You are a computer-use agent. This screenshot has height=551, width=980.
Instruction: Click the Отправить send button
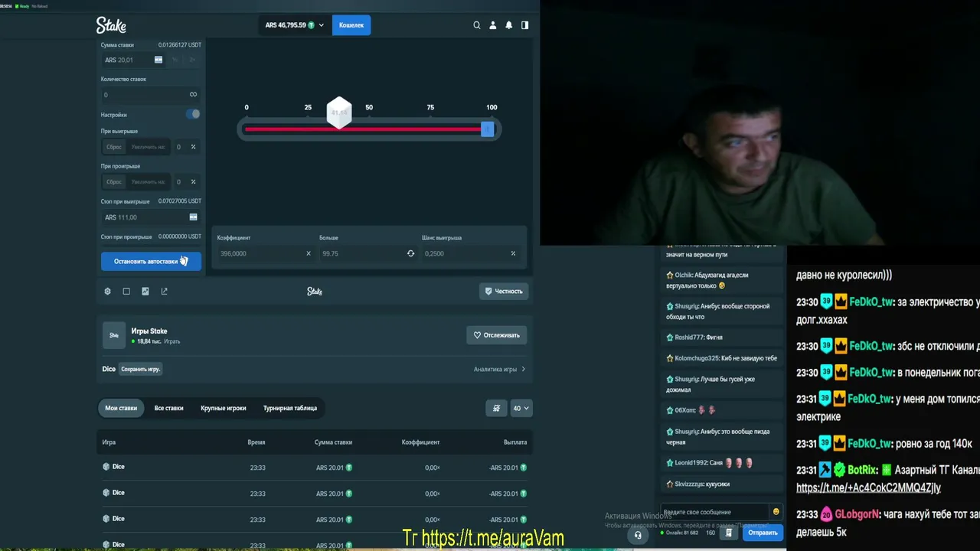[x=763, y=533]
